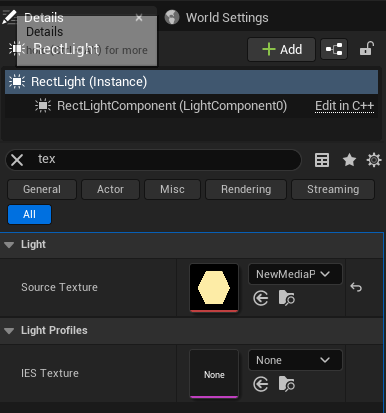
Task: Click the Add component button
Action: pyautogui.click(x=281, y=50)
